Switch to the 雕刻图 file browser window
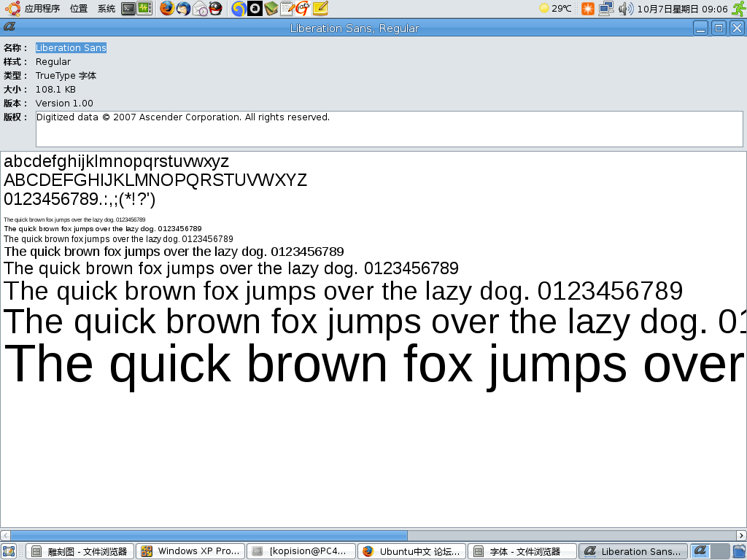 tap(80, 551)
